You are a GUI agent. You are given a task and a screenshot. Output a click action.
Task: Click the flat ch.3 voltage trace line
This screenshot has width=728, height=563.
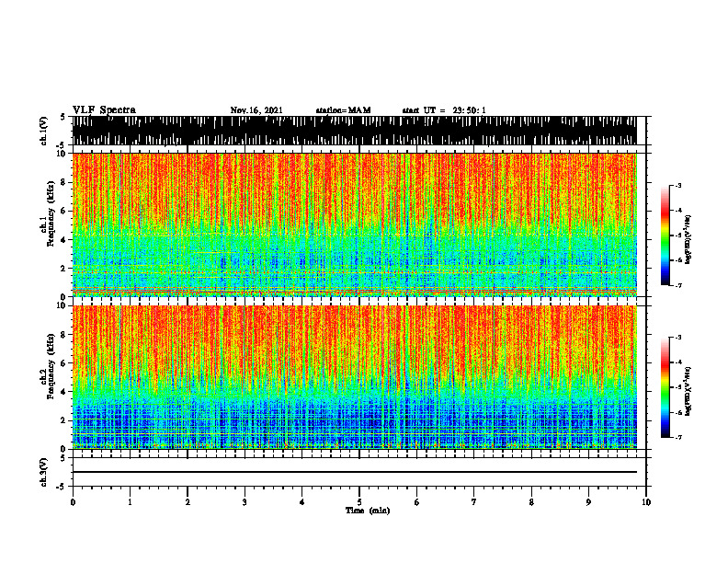coord(355,472)
